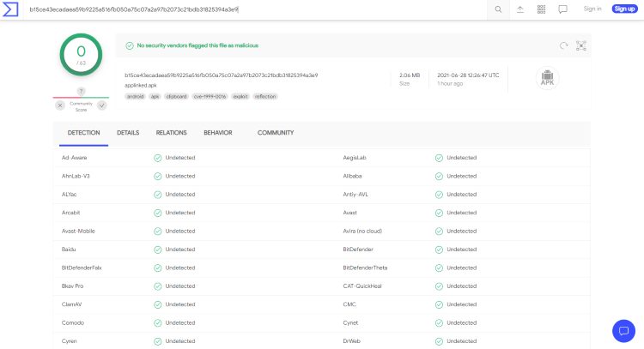Switch to the COMMUNITY tab
This screenshot has width=644, height=349.
pos(276,133)
